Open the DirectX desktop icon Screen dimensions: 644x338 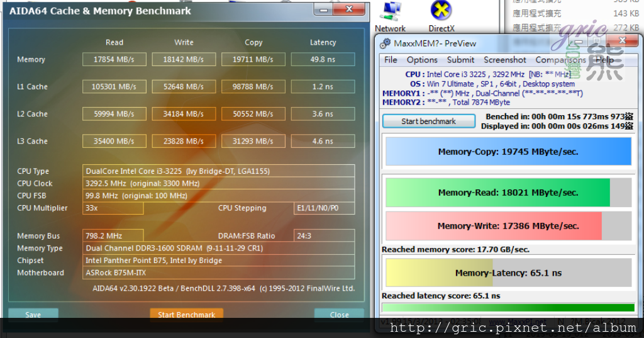(441, 17)
